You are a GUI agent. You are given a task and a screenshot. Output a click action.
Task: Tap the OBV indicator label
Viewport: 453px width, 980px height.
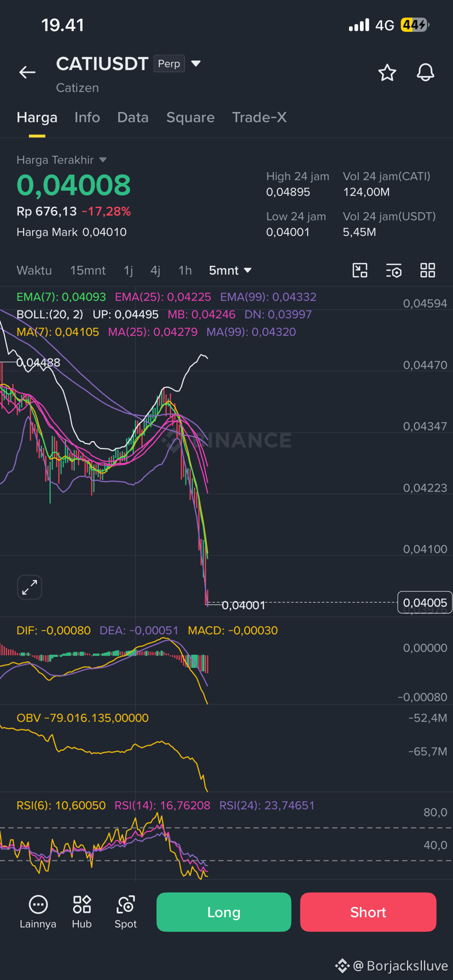point(83,718)
